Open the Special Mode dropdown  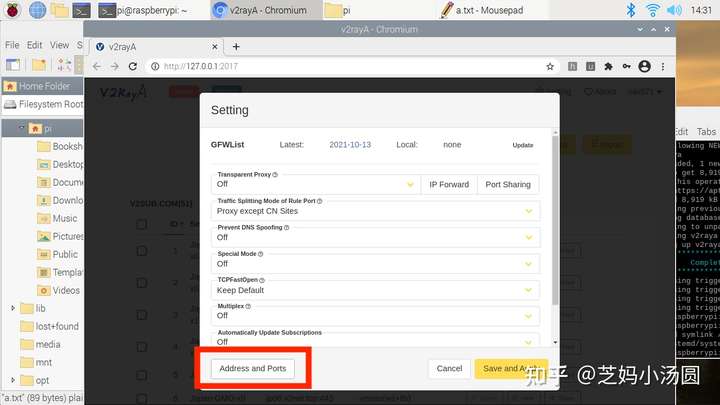click(376, 264)
